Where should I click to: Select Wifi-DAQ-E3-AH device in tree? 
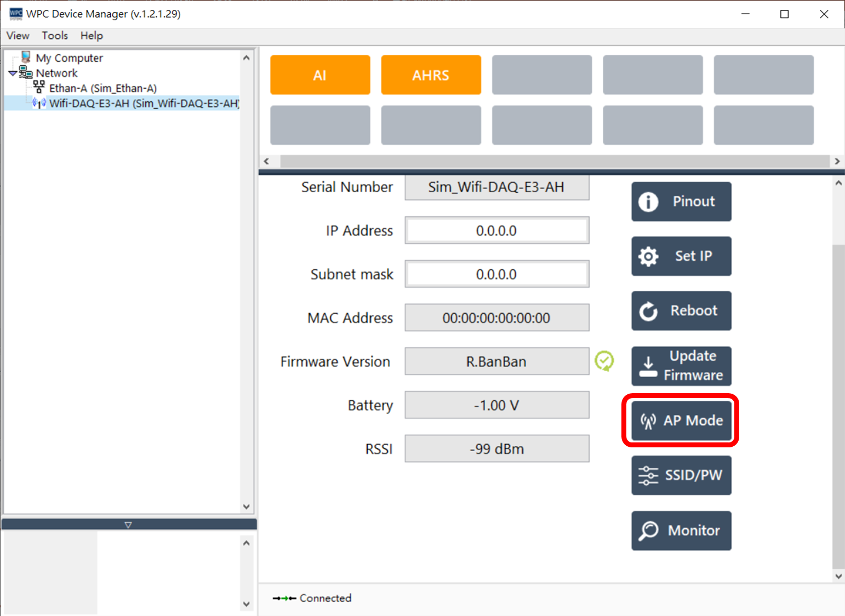144,103
